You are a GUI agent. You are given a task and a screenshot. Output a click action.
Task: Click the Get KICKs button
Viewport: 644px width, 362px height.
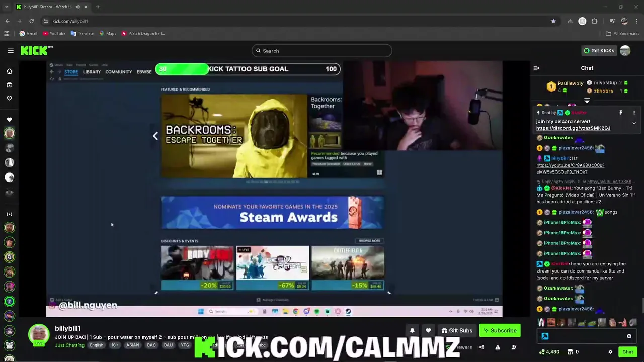point(599,51)
